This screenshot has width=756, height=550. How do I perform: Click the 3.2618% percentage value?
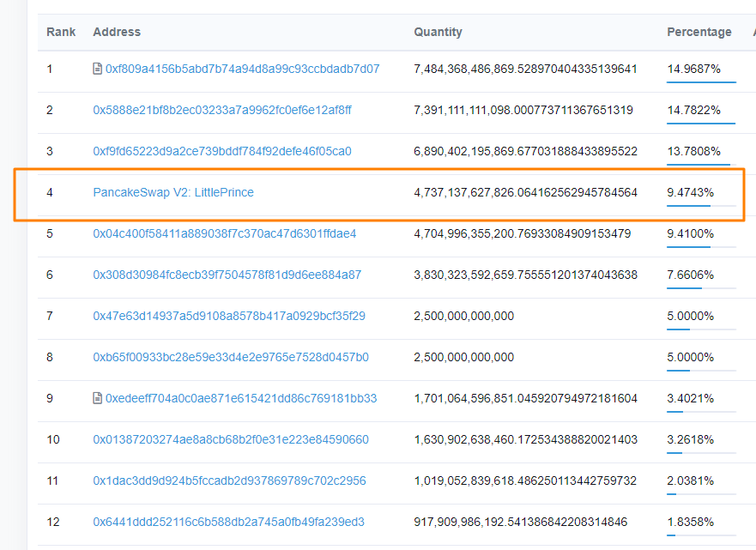tap(690, 439)
